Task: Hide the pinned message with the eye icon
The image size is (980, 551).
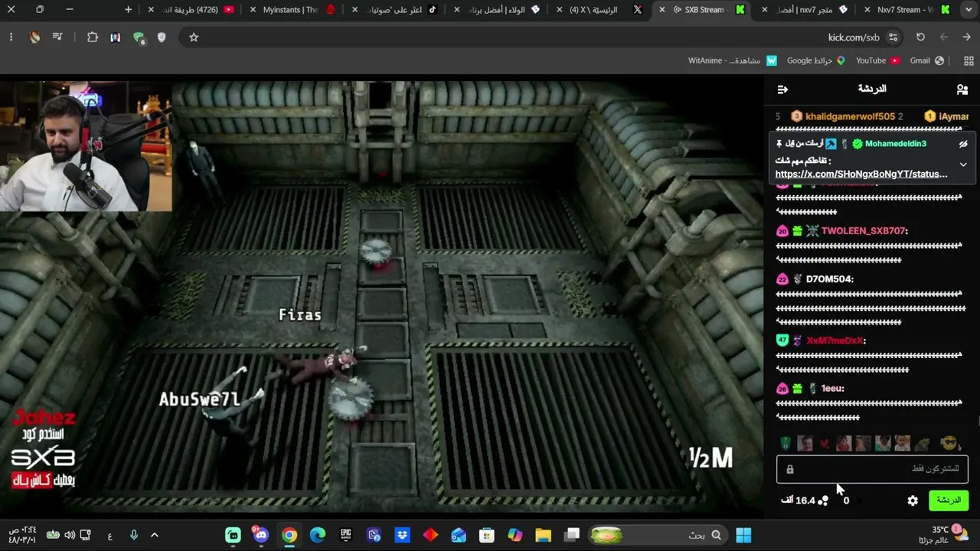Action: tap(963, 144)
